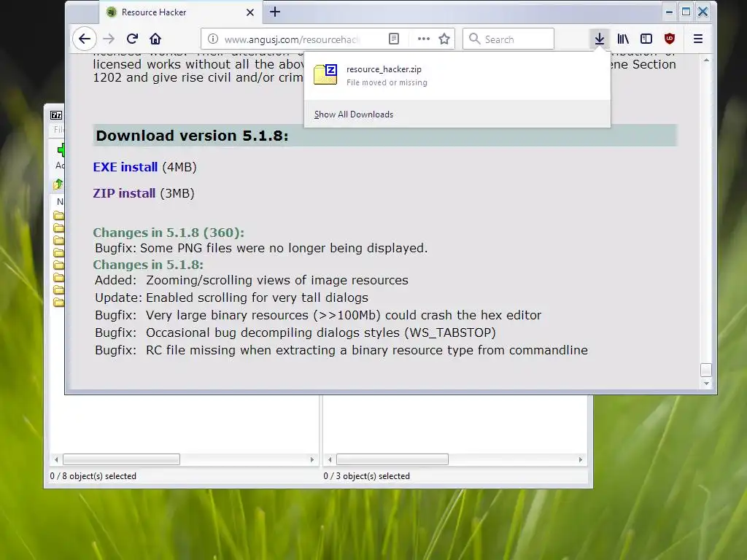Toggle the Downloads arrow button
The width and height of the screenshot is (747, 560).
[600, 39]
